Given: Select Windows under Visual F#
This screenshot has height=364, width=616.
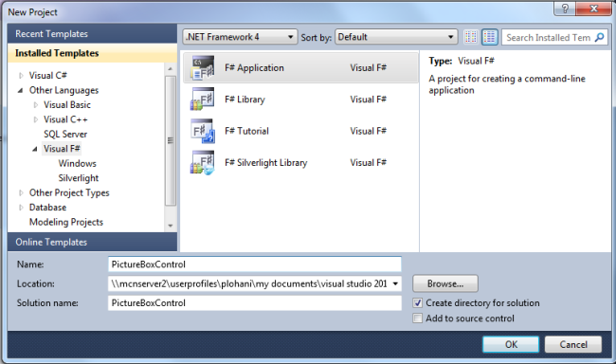Looking at the screenshot, I should pyautogui.click(x=78, y=164).
